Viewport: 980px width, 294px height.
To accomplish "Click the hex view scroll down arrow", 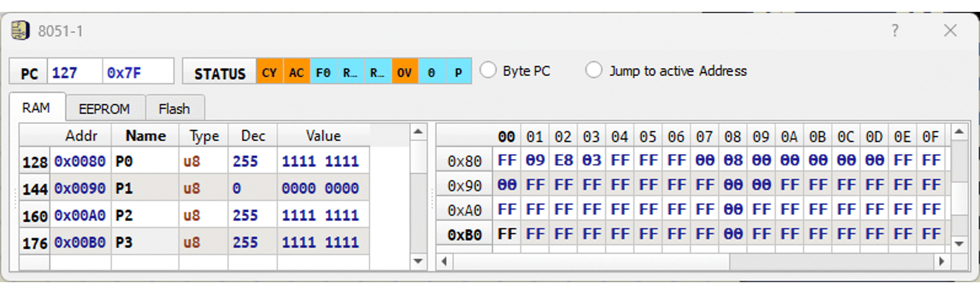I will (959, 244).
